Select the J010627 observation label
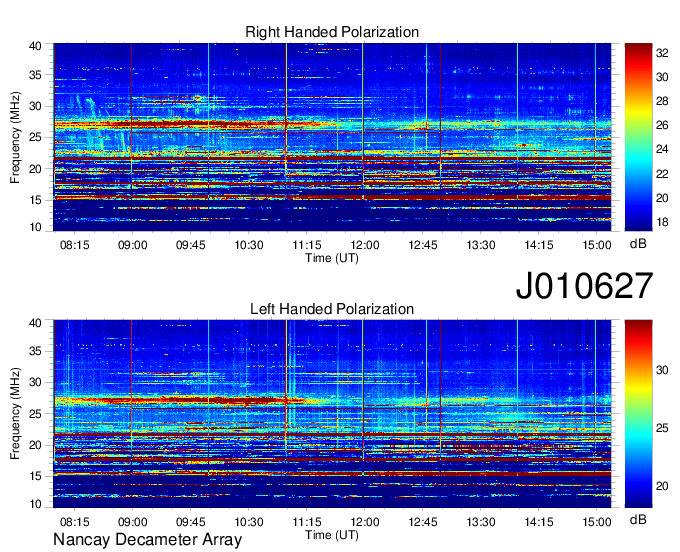The width and height of the screenshot is (680, 552). pyautogui.click(x=584, y=286)
